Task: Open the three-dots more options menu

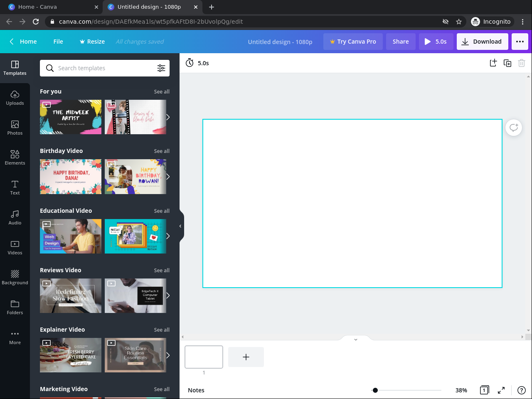Action: tap(520, 42)
